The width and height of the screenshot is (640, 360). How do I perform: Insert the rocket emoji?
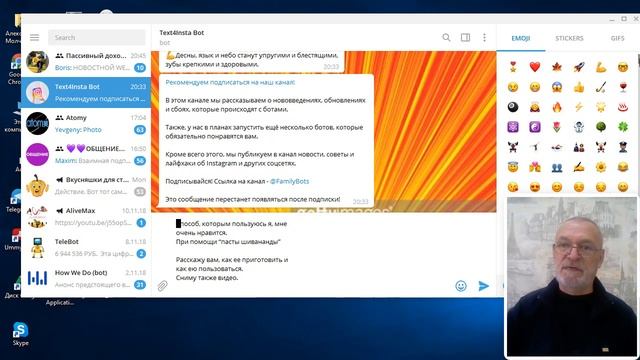(579, 67)
